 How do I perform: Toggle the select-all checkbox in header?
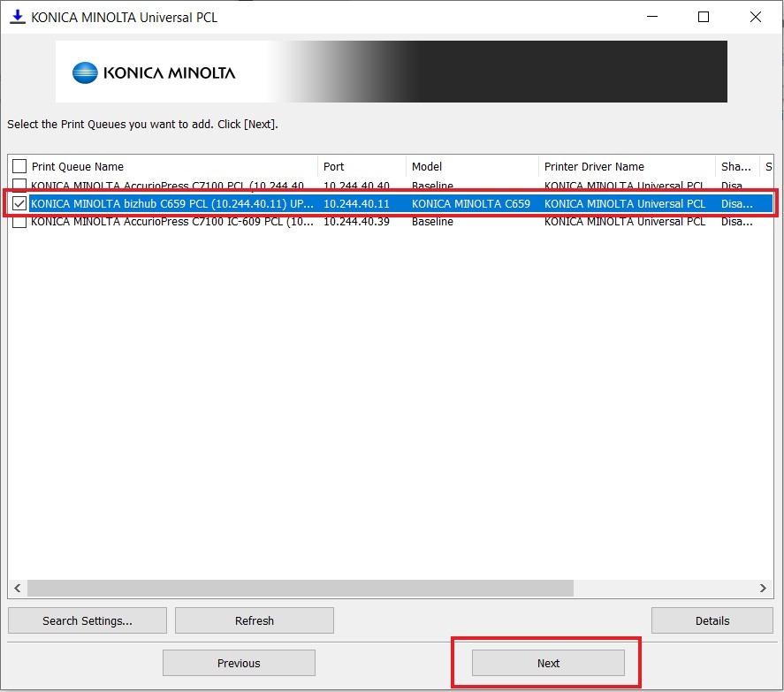[19, 166]
